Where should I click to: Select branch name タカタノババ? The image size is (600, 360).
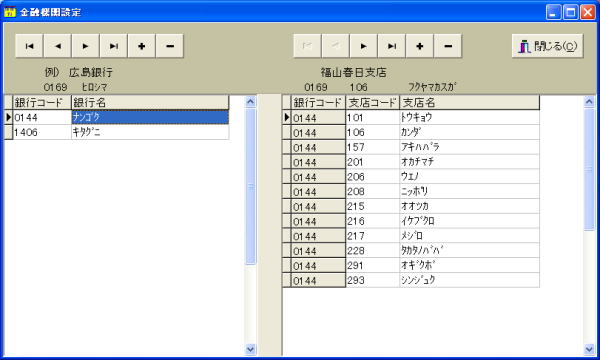pyautogui.click(x=470, y=251)
